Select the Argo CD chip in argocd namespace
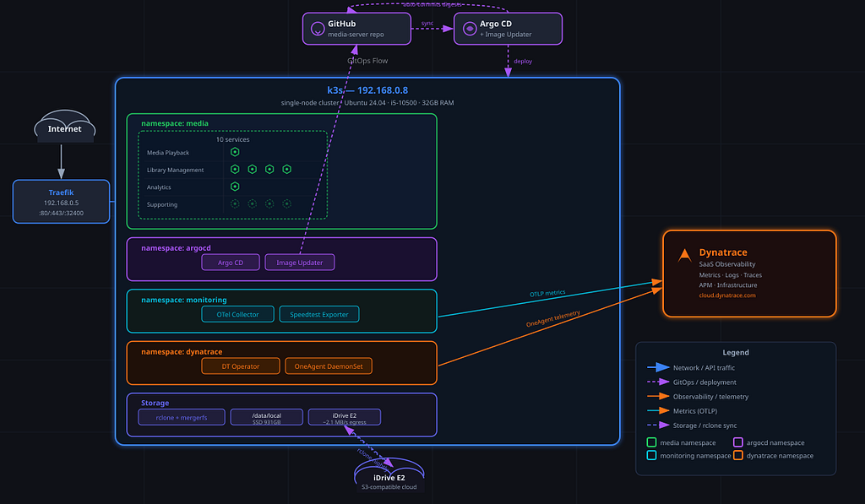Viewport: 865px width, 504px height. (231, 263)
